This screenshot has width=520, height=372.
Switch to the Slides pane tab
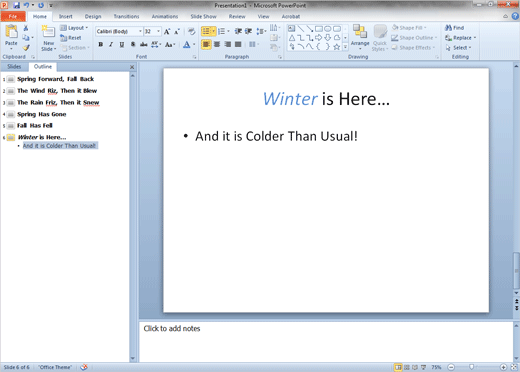tap(14, 67)
